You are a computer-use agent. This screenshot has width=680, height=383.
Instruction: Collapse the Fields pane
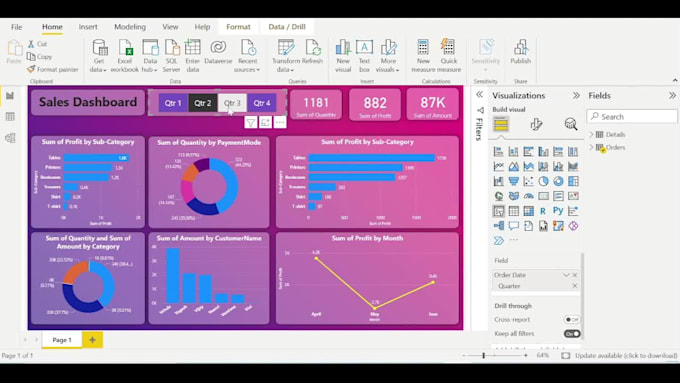pos(672,95)
